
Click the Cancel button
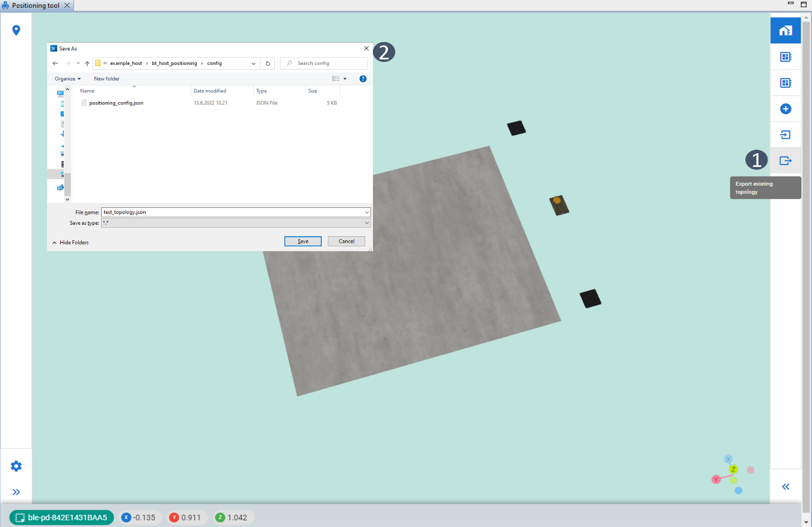pos(346,241)
